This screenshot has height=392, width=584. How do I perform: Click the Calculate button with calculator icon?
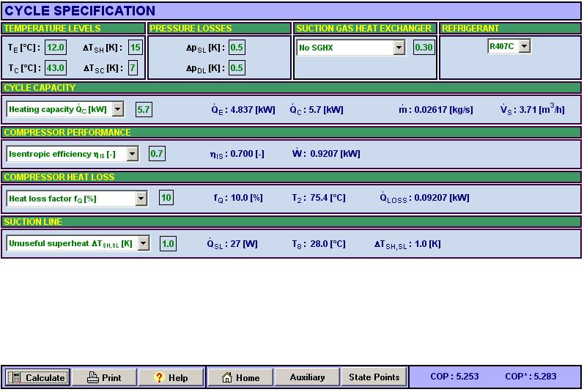(x=37, y=377)
